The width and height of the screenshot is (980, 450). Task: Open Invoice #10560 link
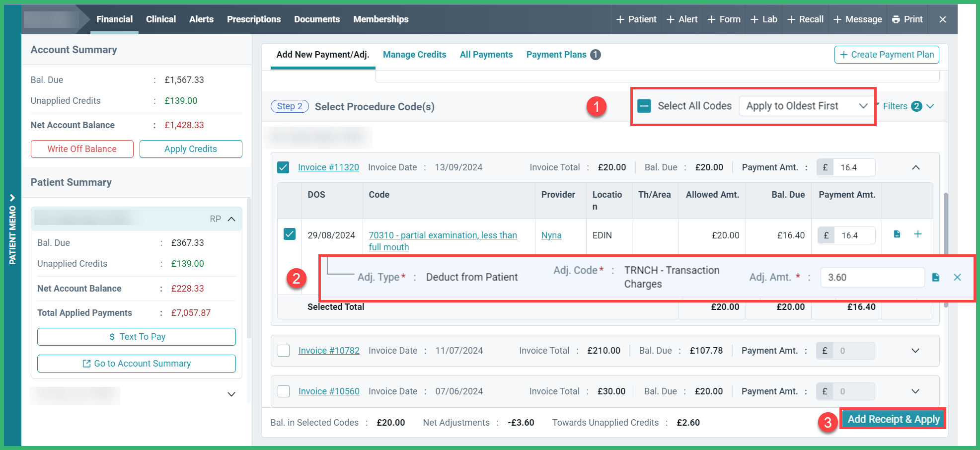point(329,391)
